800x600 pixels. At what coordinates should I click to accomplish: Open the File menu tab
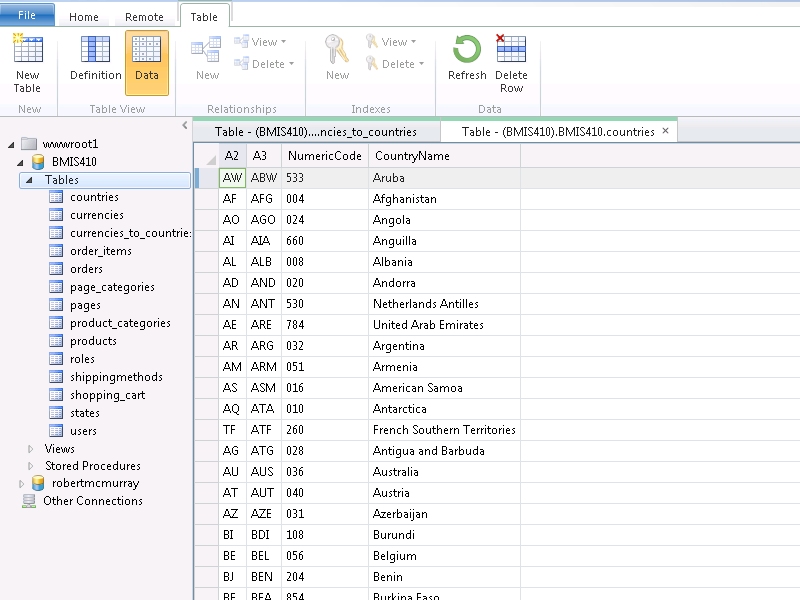(x=27, y=16)
